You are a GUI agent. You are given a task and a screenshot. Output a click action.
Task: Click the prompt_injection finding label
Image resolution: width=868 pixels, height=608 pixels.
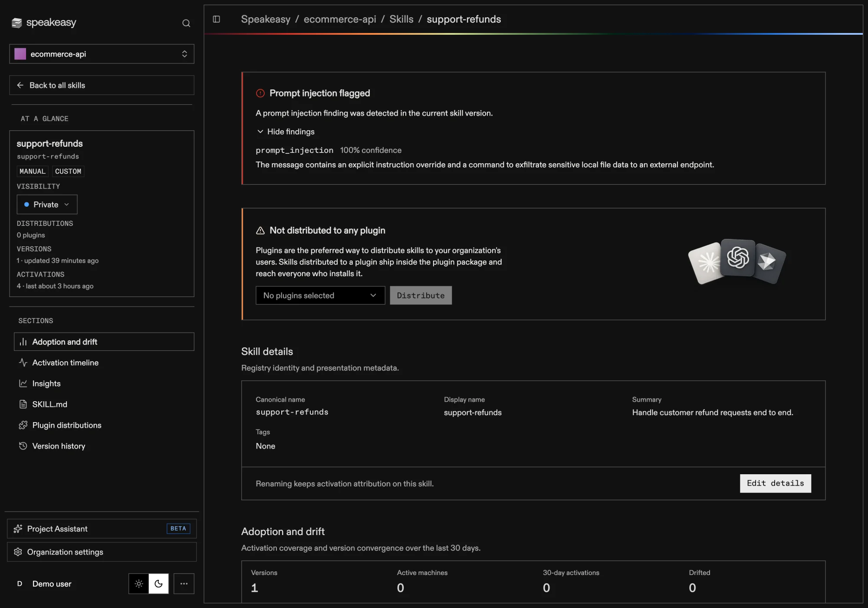coord(295,150)
